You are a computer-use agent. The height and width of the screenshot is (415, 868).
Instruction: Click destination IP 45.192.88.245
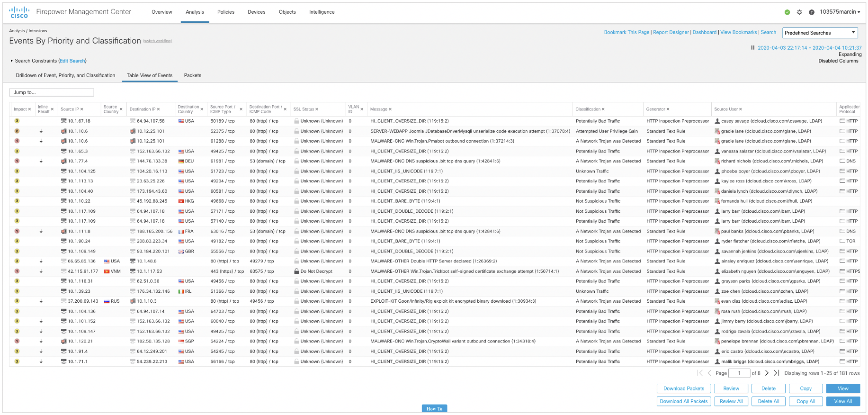coord(152,201)
